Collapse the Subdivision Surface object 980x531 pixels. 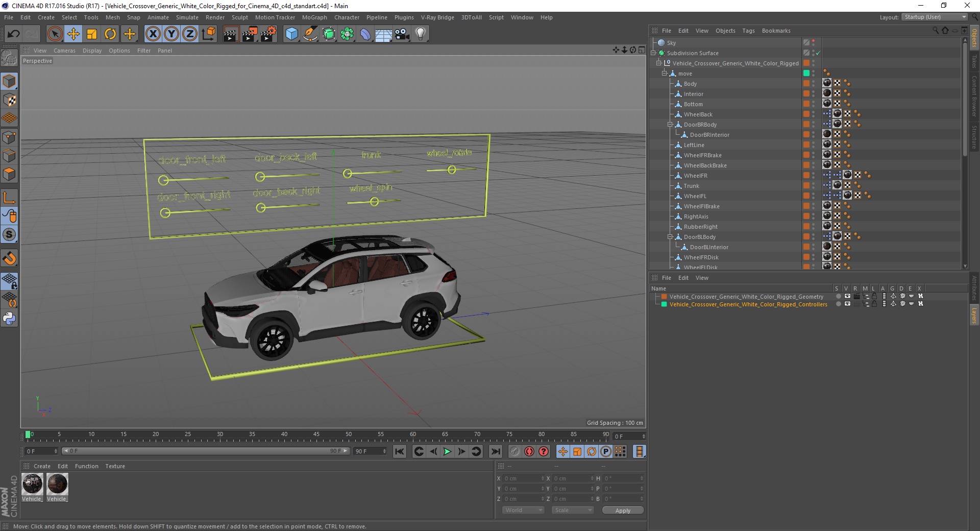coord(653,53)
